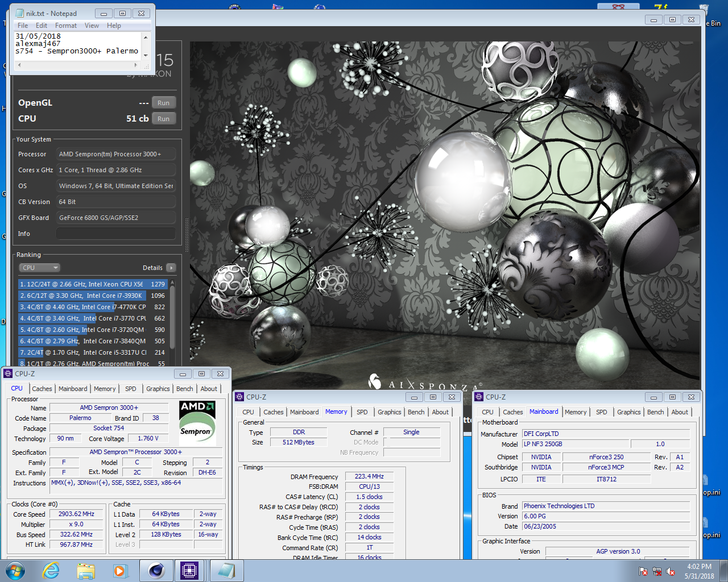
Task: Click inside the Notepad text area
Action: pos(77,45)
